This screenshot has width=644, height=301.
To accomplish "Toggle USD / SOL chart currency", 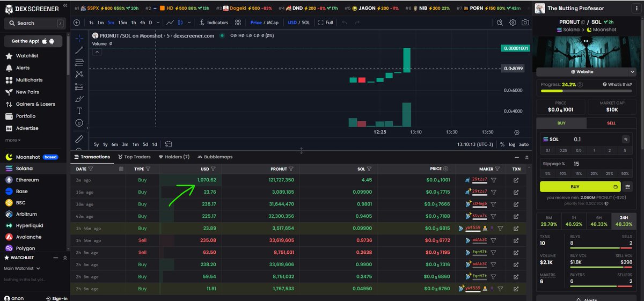I will 299,23.
